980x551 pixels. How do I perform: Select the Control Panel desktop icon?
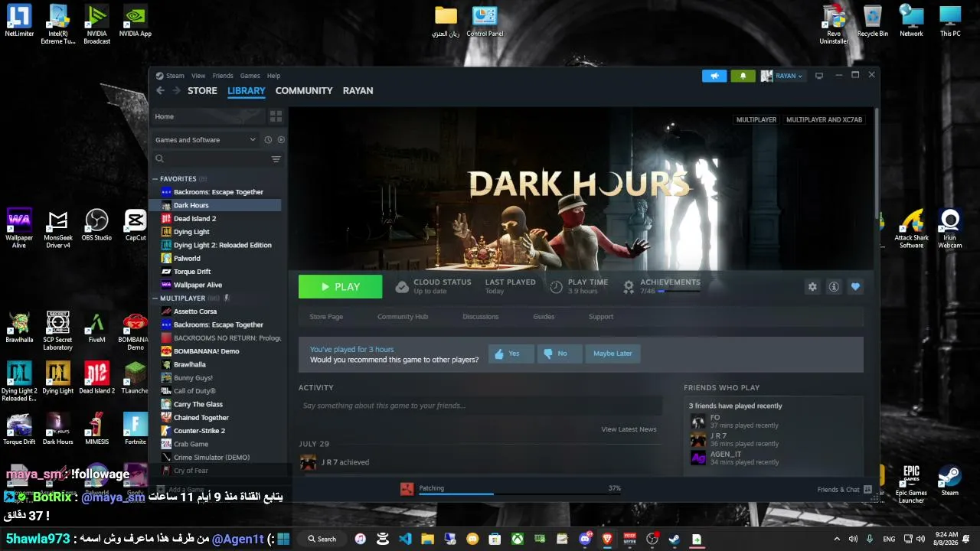tap(485, 21)
